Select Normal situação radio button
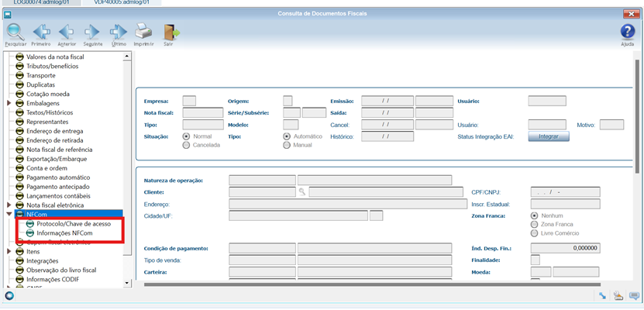Viewport: 644px width, 310px height. [x=187, y=136]
